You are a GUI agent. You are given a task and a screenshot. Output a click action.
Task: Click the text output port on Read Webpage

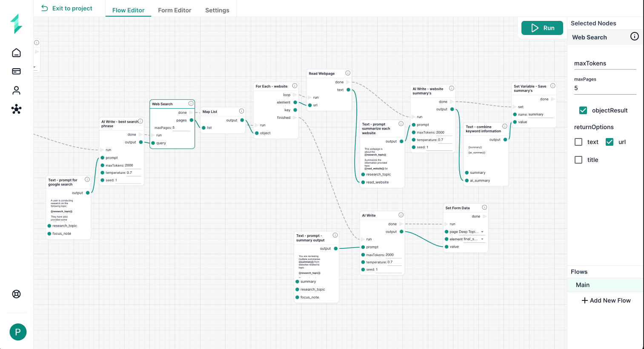click(348, 90)
